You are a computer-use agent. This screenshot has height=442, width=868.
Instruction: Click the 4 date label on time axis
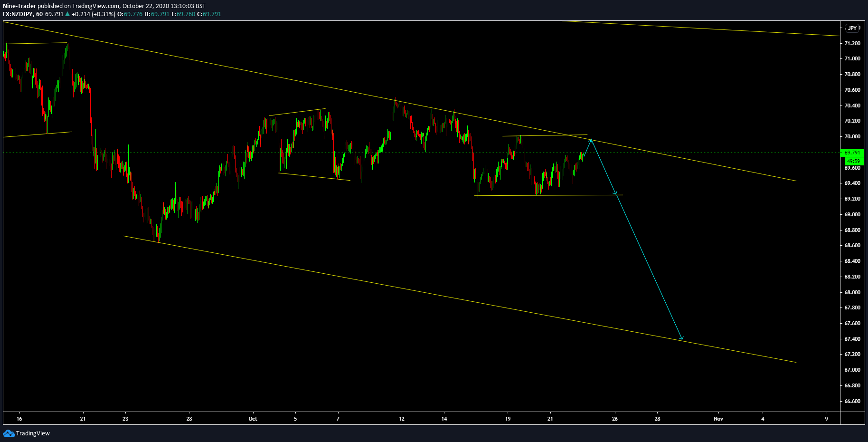763,419
